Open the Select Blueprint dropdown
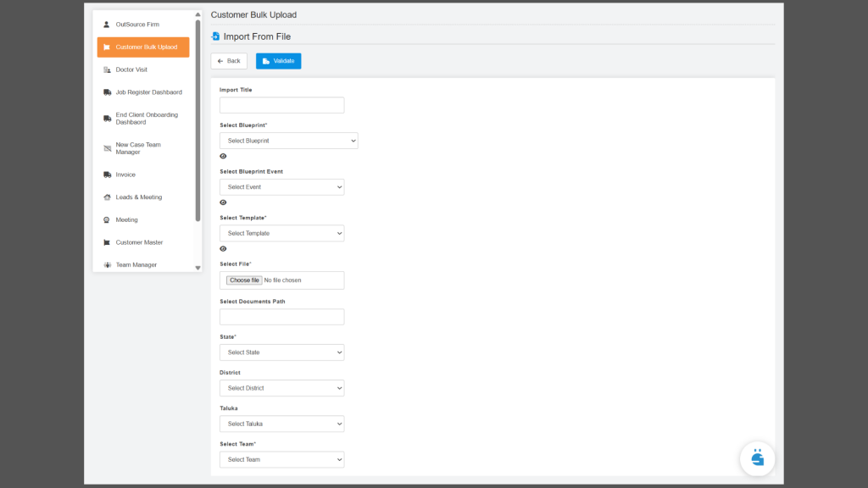Image resolution: width=868 pixels, height=488 pixels. pyautogui.click(x=288, y=141)
